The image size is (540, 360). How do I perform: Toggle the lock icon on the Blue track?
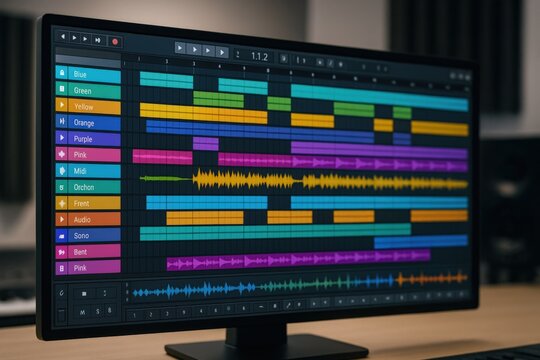(x=62, y=72)
